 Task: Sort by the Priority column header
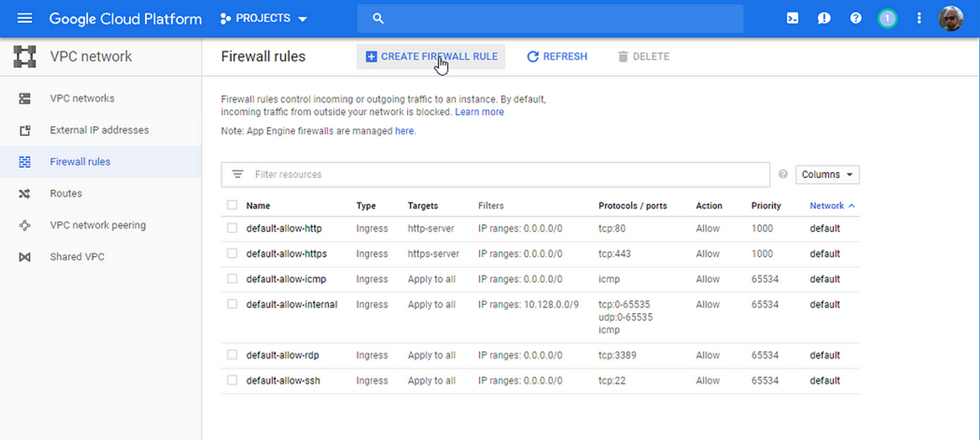point(766,206)
